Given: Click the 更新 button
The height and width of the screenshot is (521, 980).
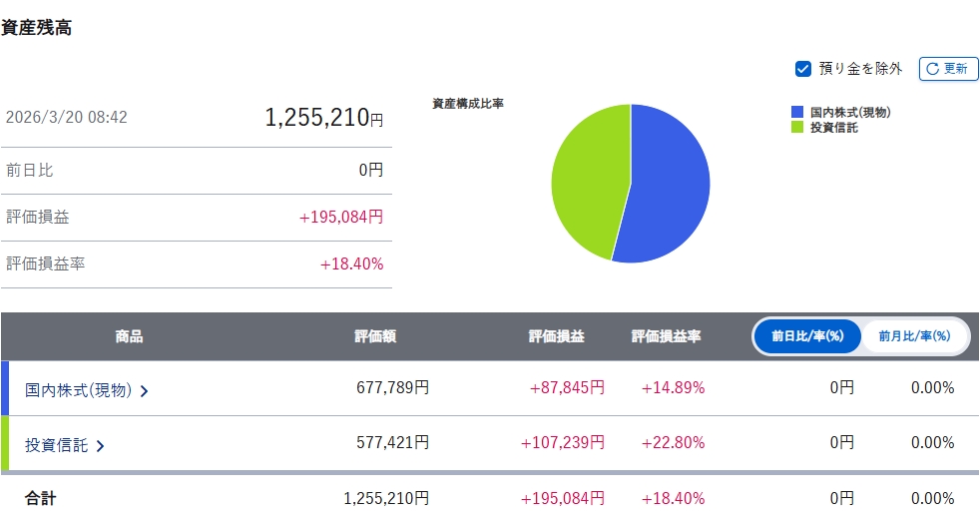Looking at the screenshot, I should pos(948,69).
